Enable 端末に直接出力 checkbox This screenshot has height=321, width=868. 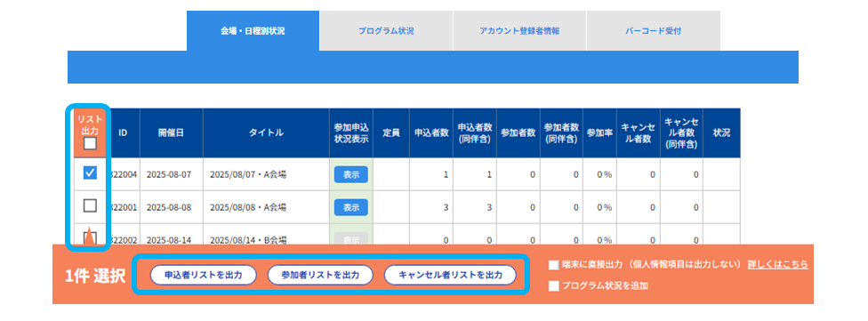click(x=553, y=265)
